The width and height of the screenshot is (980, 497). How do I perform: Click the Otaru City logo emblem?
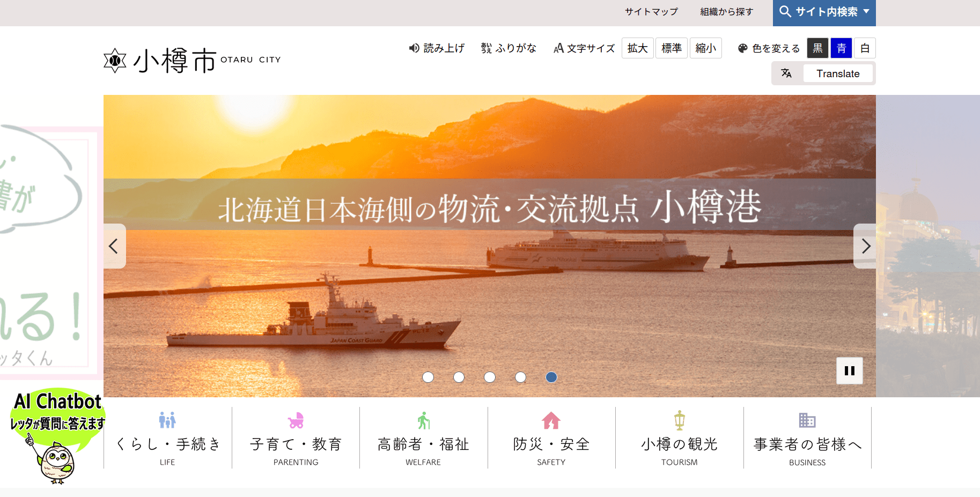[x=115, y=61]
